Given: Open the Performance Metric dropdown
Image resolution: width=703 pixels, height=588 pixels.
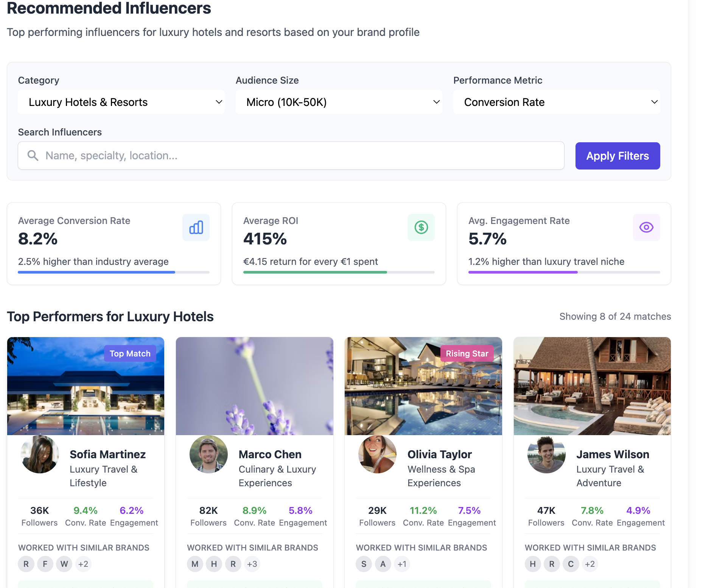Looking at the screenshot, I should [556, 102].
